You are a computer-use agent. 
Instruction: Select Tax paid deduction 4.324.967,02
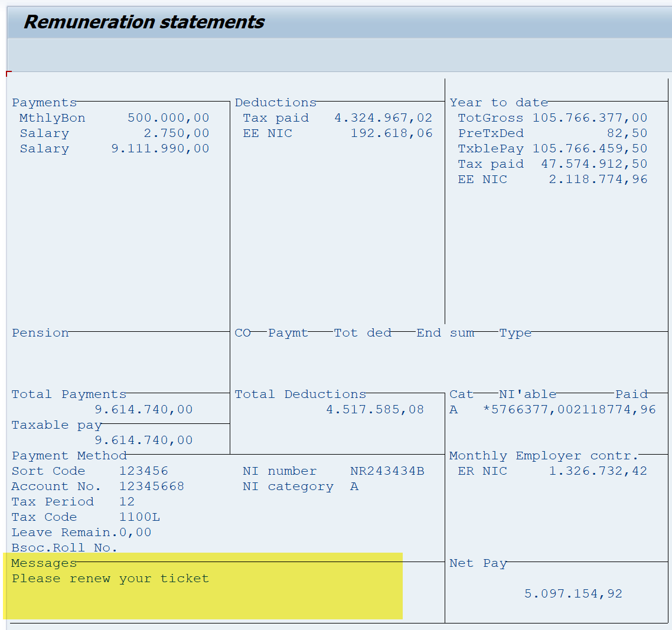tap(383, 118)
